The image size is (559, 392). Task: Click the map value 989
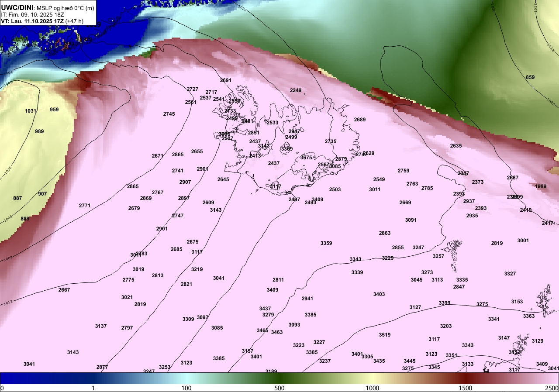point(39,131)
